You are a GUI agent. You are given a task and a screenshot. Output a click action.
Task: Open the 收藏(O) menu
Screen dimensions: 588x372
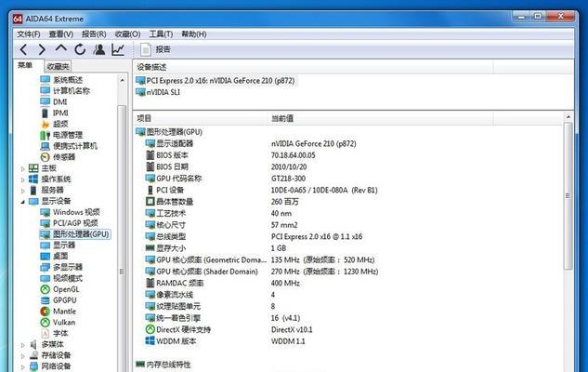127,34
